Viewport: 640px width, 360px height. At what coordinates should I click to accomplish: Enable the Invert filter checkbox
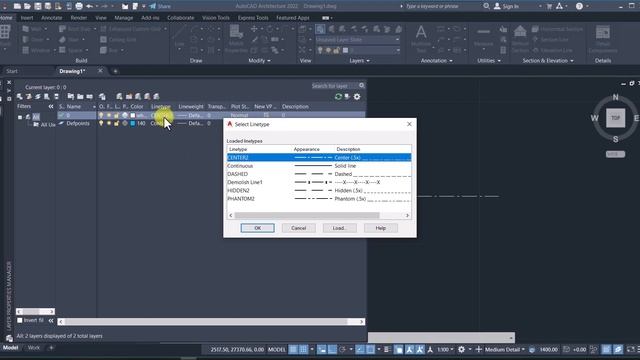(x=20, y=320)
